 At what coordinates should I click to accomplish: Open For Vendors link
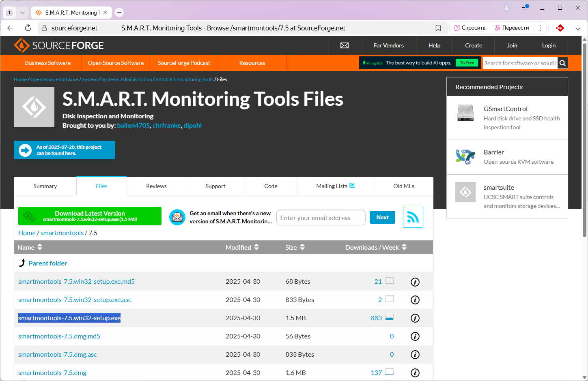click(388, 45)
